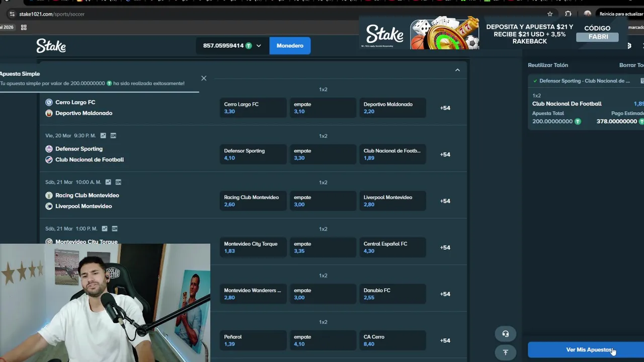This screenshot has height=362, width=644.
Task: Expand +54 markets for Defensor Sporting match
Action: coord(445,154)
